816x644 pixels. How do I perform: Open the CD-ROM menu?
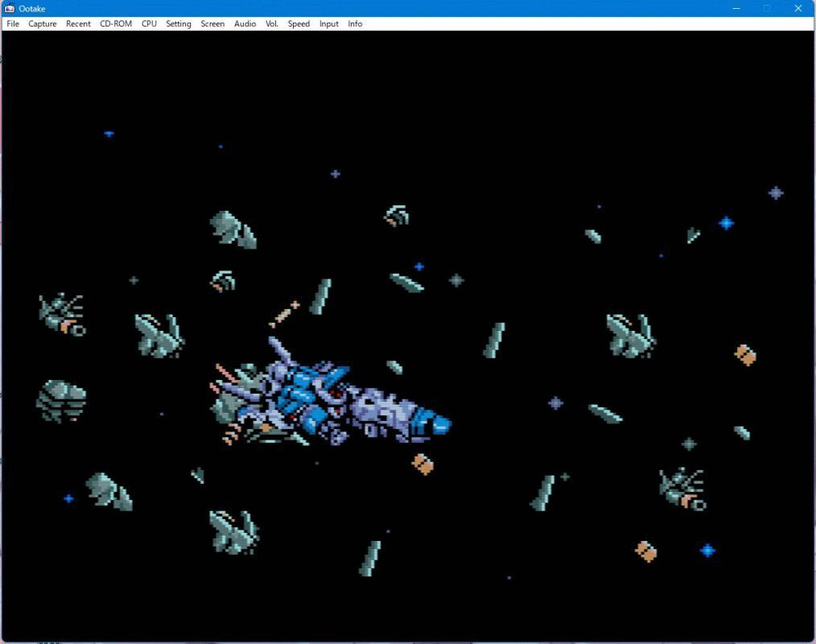[x=116, y=24]
